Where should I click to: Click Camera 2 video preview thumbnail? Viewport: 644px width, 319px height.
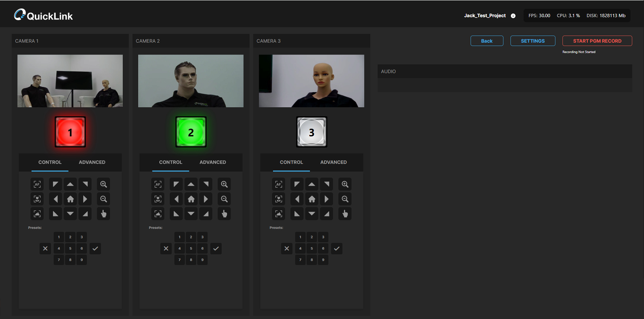click(191, 81)
